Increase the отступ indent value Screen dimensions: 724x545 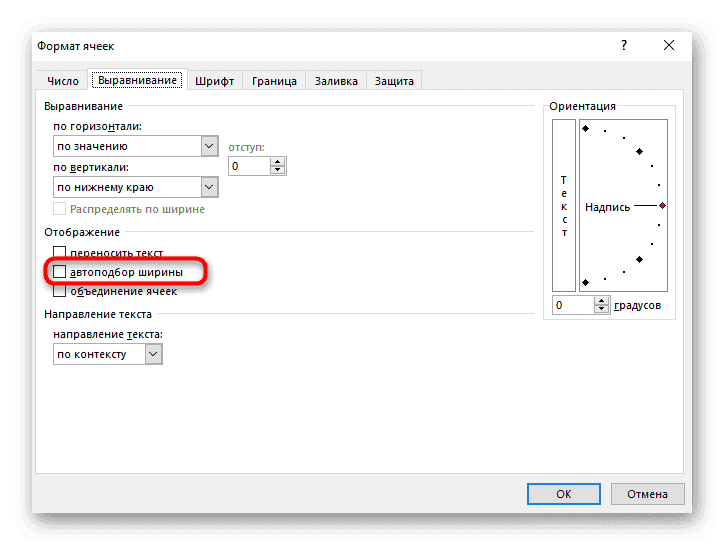coord(277,162)
